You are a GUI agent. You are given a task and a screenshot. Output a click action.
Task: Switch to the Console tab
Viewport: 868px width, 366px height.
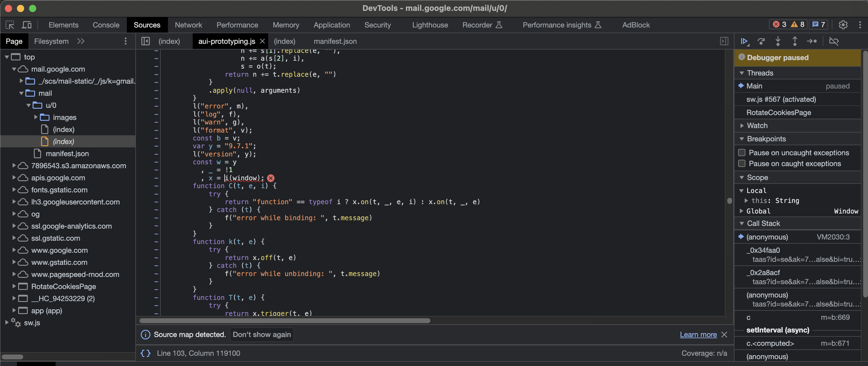coord(106,25)
